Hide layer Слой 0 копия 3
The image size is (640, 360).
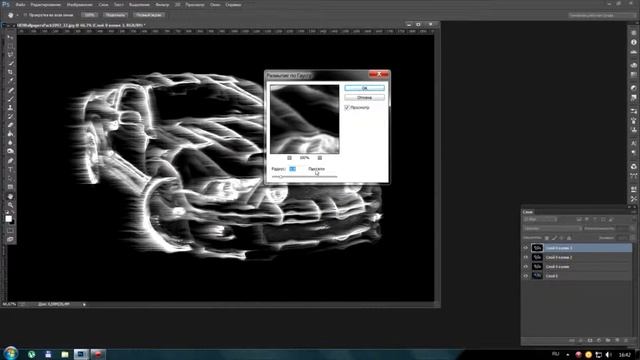tap(526, 248)
